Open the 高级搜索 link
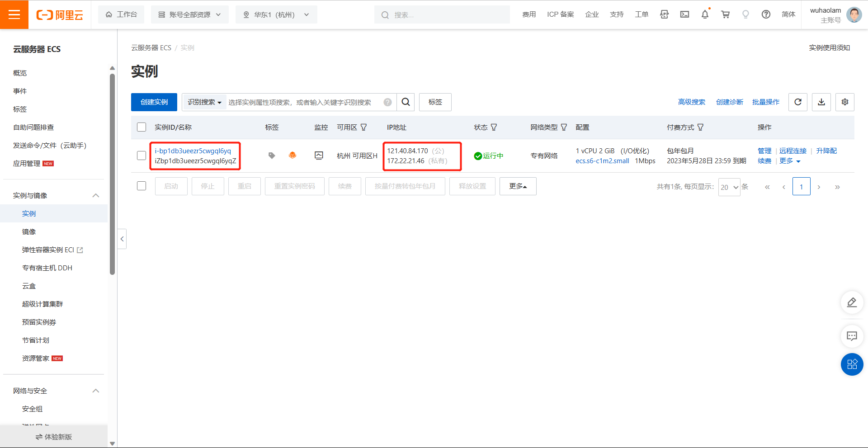 (x=692, y=102)
